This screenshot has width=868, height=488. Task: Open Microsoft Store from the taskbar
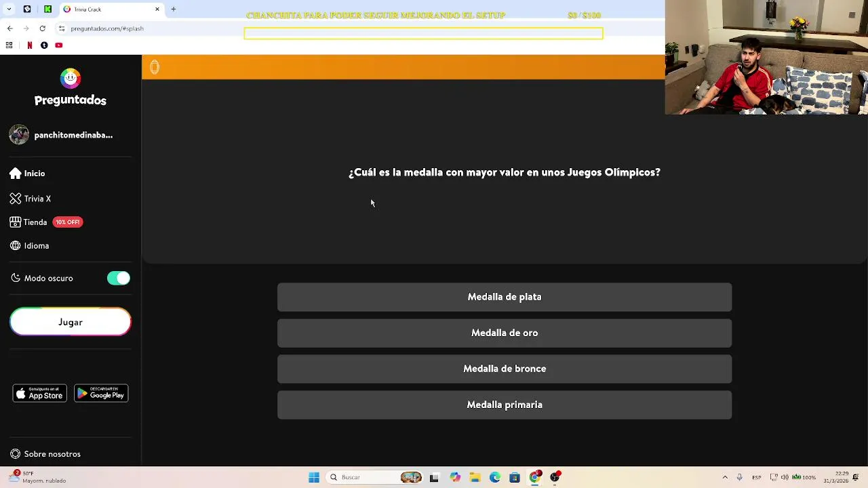point(515,477)
